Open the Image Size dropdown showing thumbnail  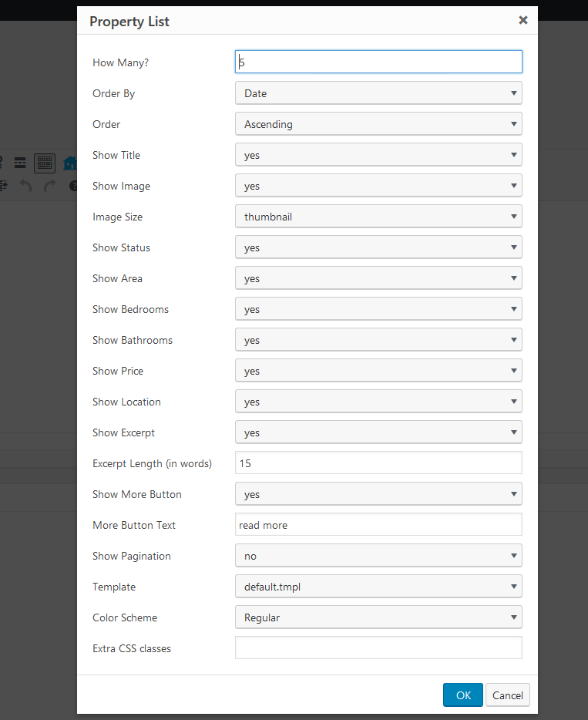[378, 216]
